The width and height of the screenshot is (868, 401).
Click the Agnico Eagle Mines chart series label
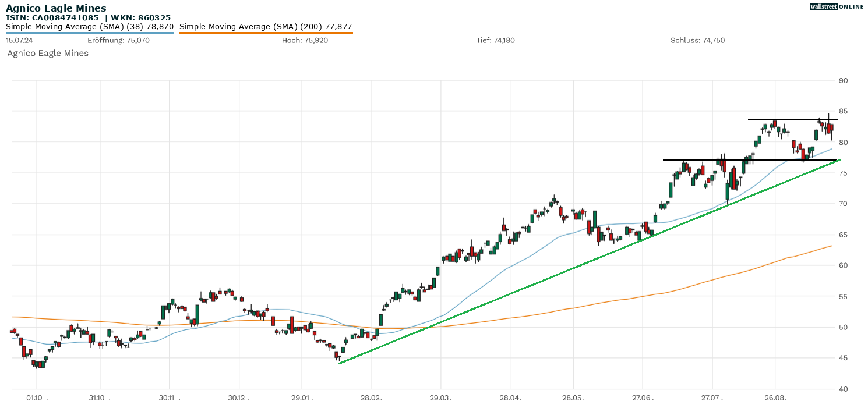pos(48,54)
